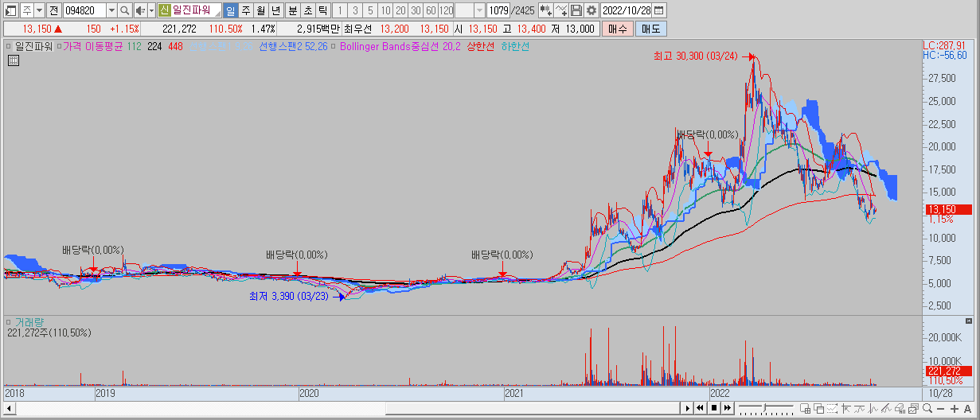Click the minus zoom out icon
This screenshot has width=980, height=420.
pos(940,408)
